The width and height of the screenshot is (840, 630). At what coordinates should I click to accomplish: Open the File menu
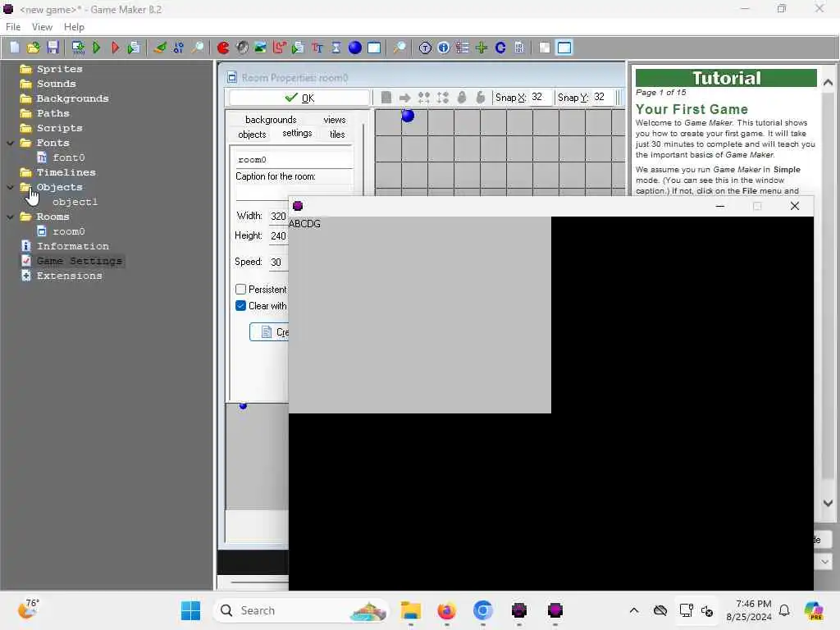pos(13,27)
